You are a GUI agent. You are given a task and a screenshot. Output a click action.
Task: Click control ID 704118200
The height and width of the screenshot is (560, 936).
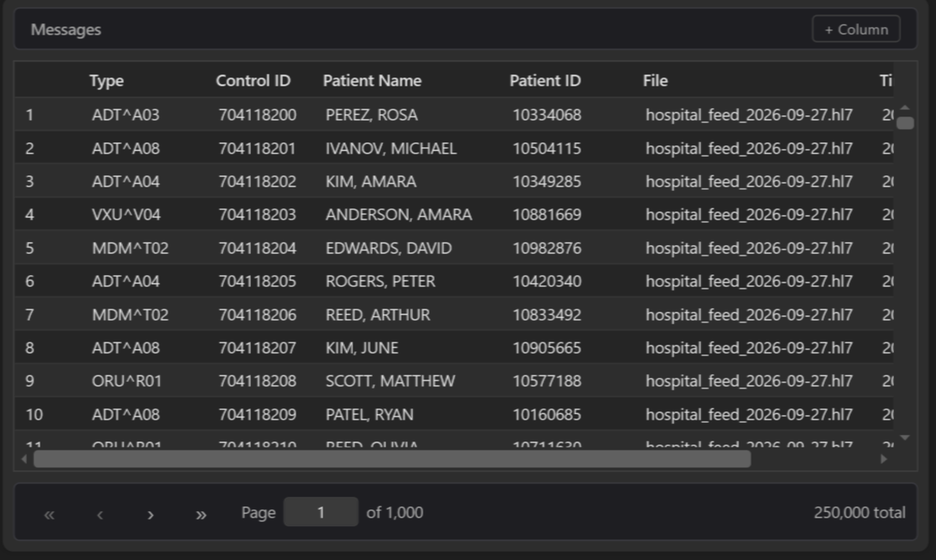point(257,115)
